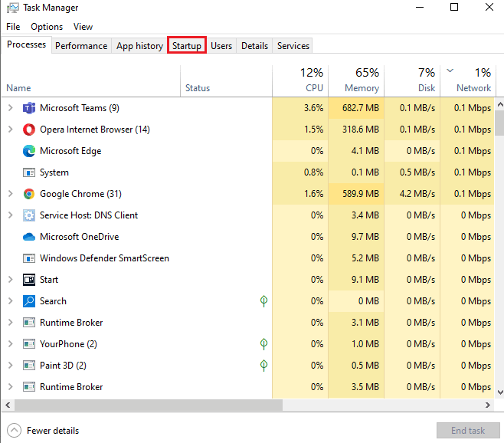Select the Processes tab
Image resolution: width=504 pixels, height=443 pixels.
click(x=26, y=44)
